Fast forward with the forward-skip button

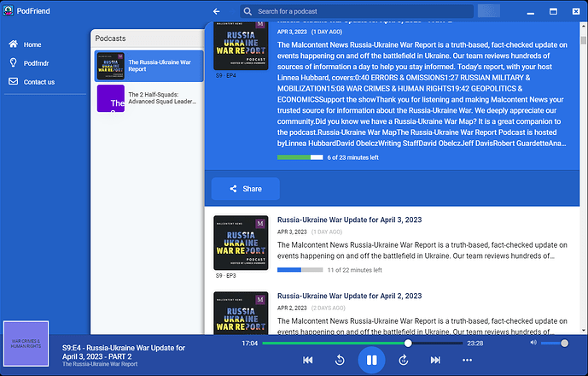pos(403,361)
